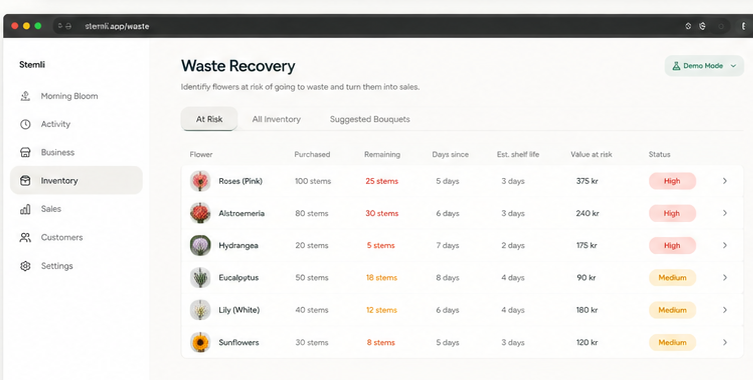Click the High status badge for Hydrangea

click(672, 245)
